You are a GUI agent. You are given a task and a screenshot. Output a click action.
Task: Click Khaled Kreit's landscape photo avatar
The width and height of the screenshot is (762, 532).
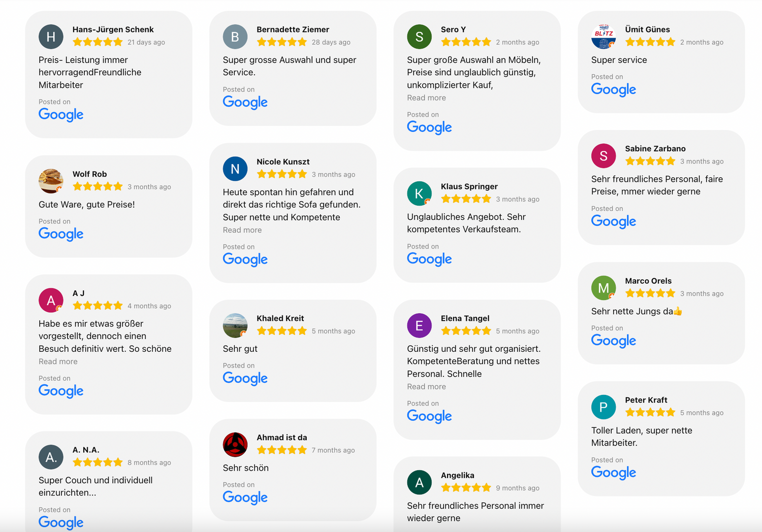click(235, 325)
